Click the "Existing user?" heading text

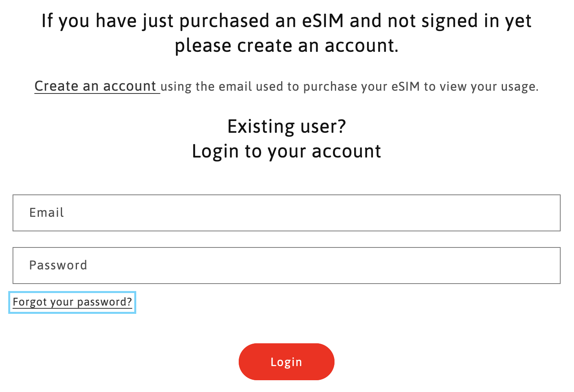287,126
